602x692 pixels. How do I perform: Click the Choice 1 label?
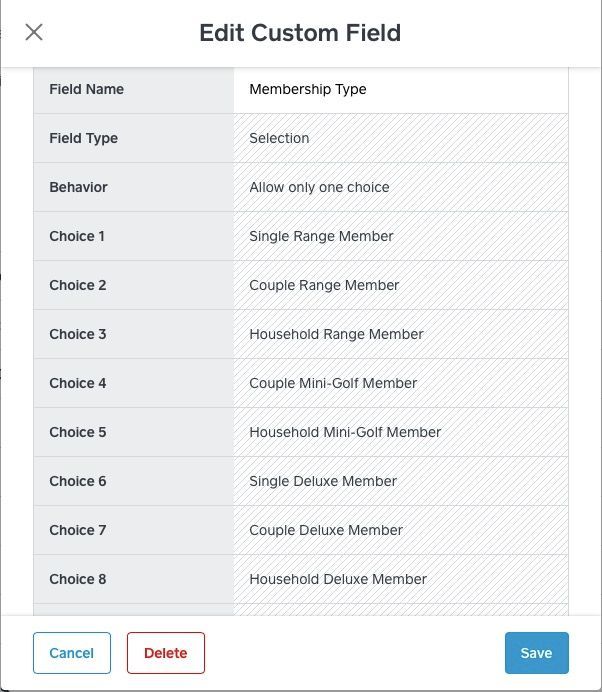pos(77,236)
